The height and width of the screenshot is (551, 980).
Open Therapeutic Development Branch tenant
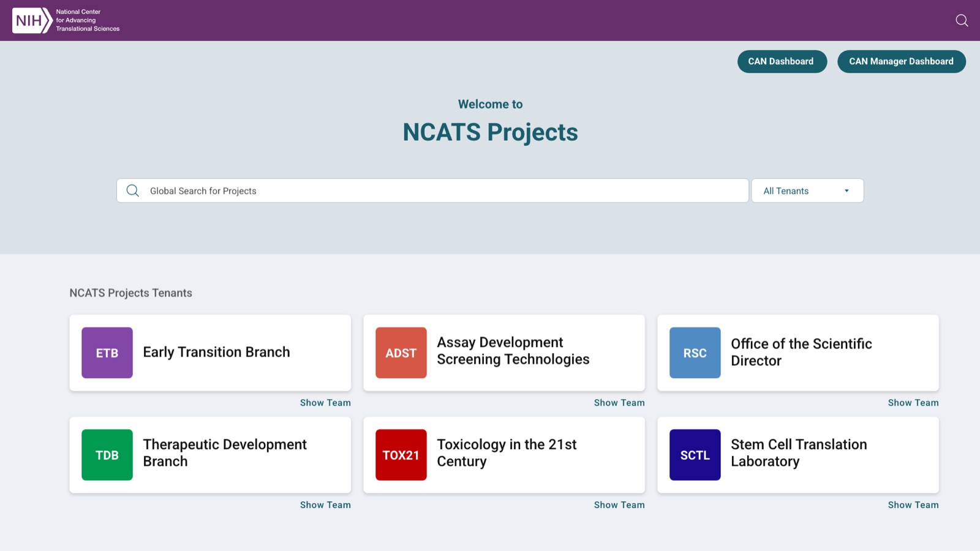point(210,455)
